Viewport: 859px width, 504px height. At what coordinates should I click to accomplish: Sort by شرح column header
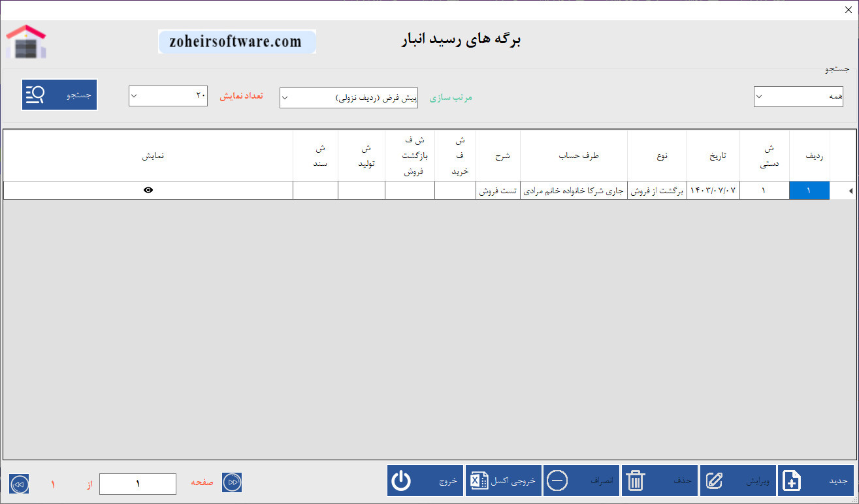tap(498, 155)
